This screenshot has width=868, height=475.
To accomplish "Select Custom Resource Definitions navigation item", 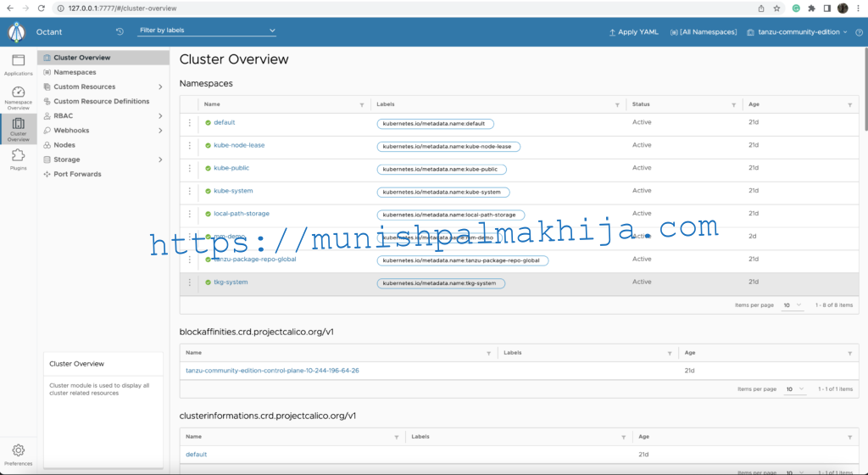I will click(103, 101).
